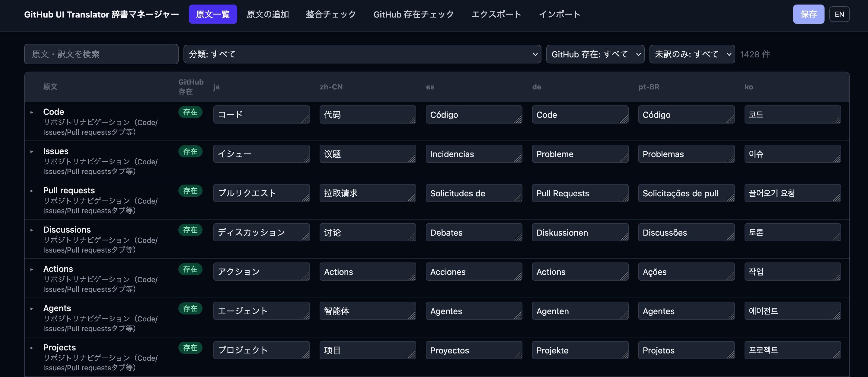Open the 未訳のみ filter dropdown
Image resolution: width=868 pixels, height=377 pixels.
click(x=692, y=54)
